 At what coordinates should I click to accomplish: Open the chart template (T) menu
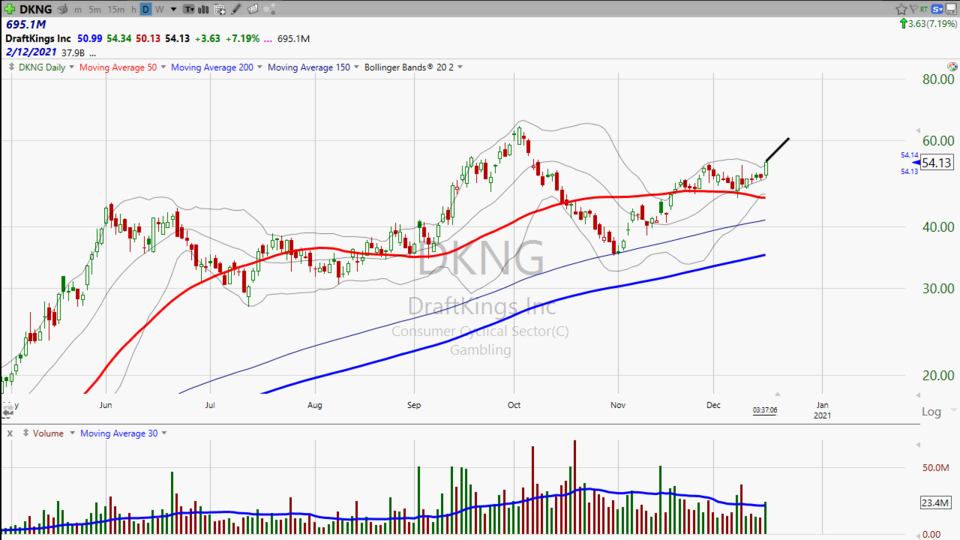click(x=189, y=9)
